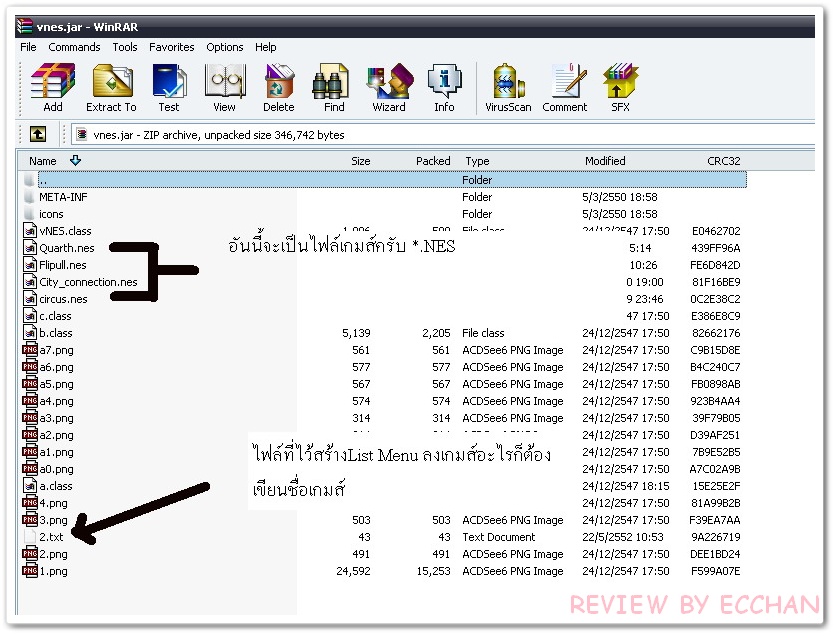Select the circus.nes file
This screenshot has width=836, height=636.
pos(63,300)
